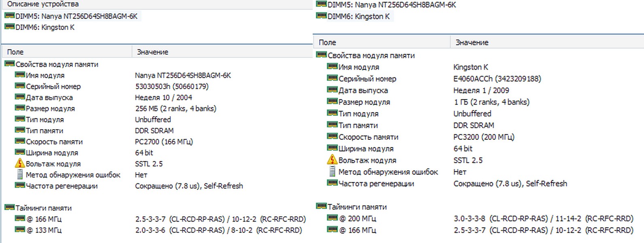This screenshot has width=644, height=243.
Task: Click icon beside left Размер модуля row
Action: point(20,107)
